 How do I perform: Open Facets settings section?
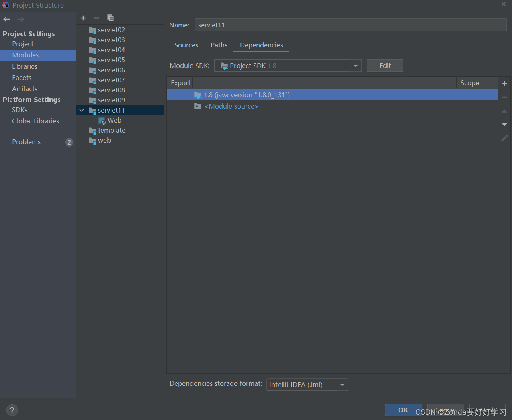click(x=22, y=78)
